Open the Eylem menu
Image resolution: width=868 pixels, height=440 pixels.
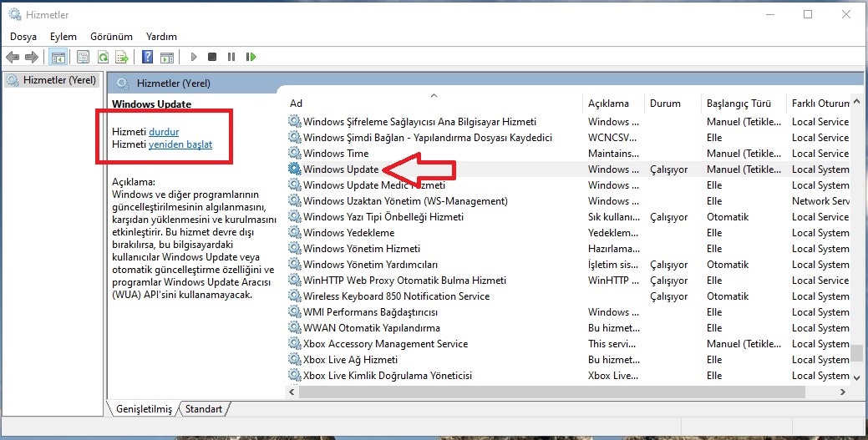click(63, 37)
